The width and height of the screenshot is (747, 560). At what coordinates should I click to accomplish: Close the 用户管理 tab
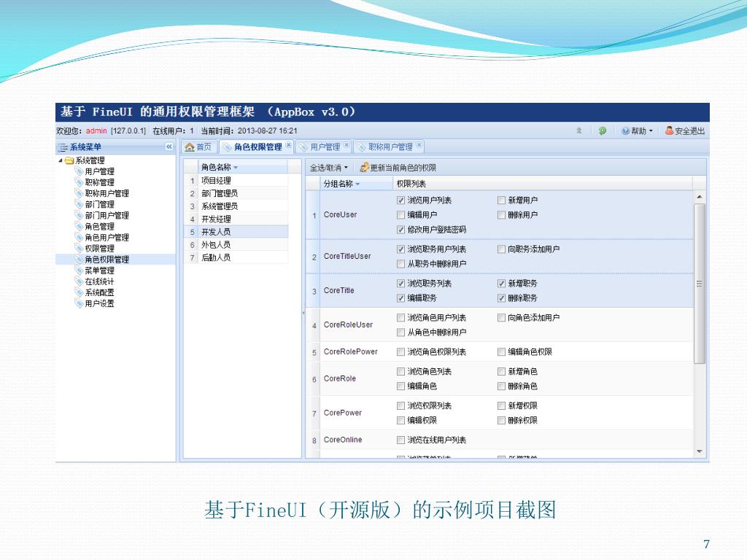point(347,145)
